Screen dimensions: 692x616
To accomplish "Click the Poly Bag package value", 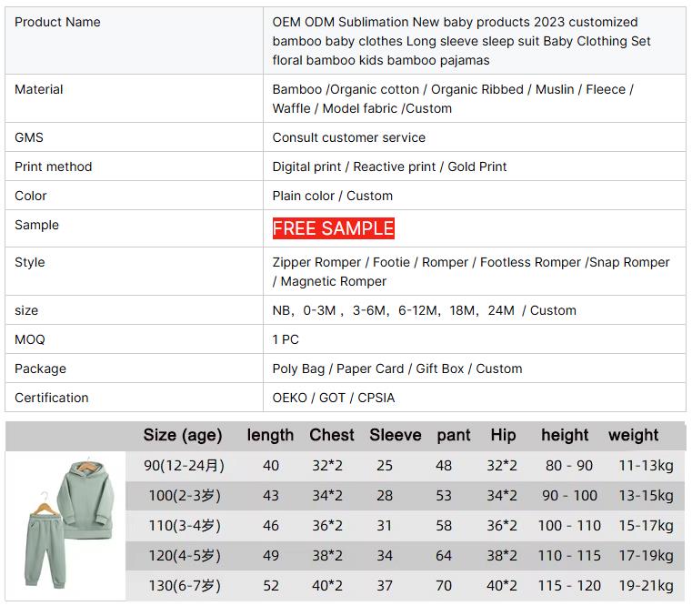I will coord(397,369).
